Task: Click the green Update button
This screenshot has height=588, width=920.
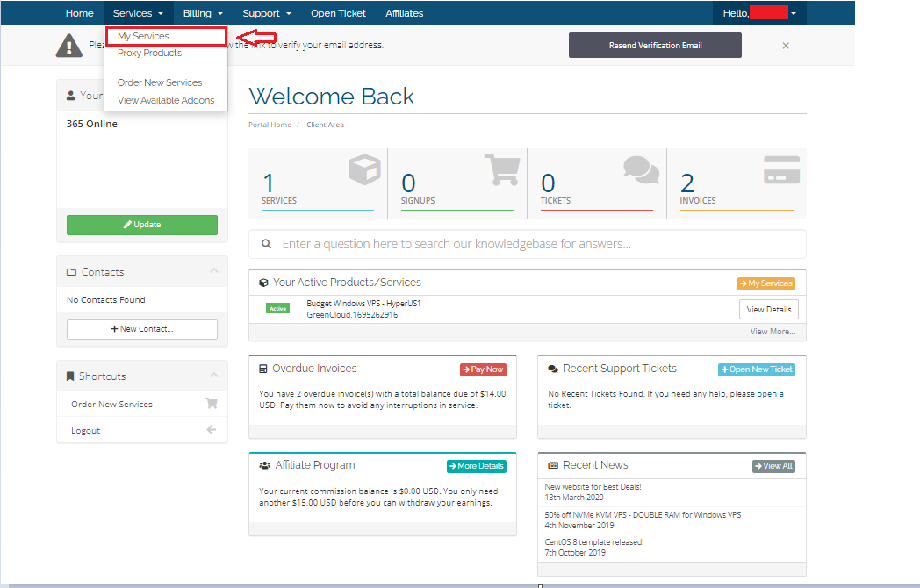Action: pos(142,225)
